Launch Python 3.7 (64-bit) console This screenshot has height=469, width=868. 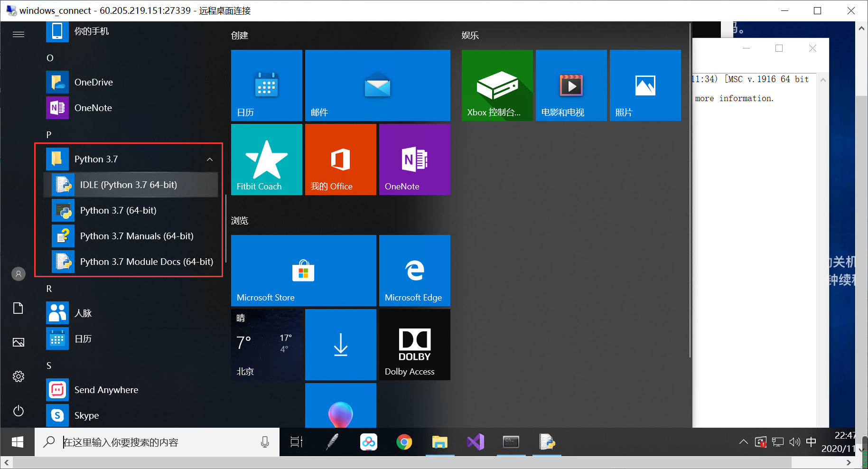pos(131,210)
